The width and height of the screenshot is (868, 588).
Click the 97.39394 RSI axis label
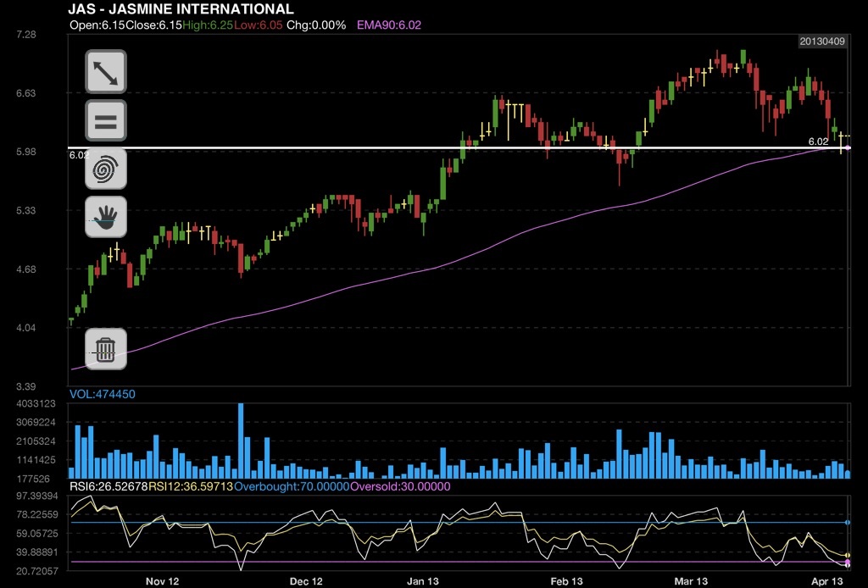[37, 496]
